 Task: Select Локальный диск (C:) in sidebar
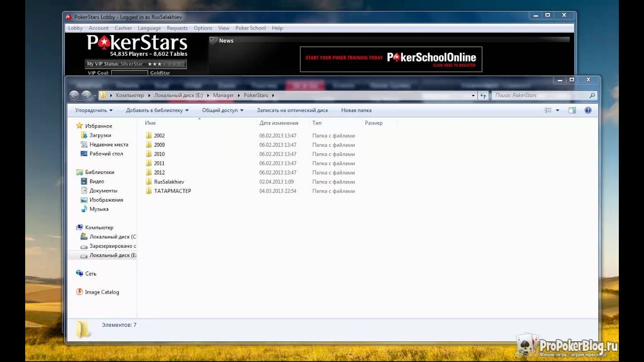pyautogui.click(x=108, y=237)
